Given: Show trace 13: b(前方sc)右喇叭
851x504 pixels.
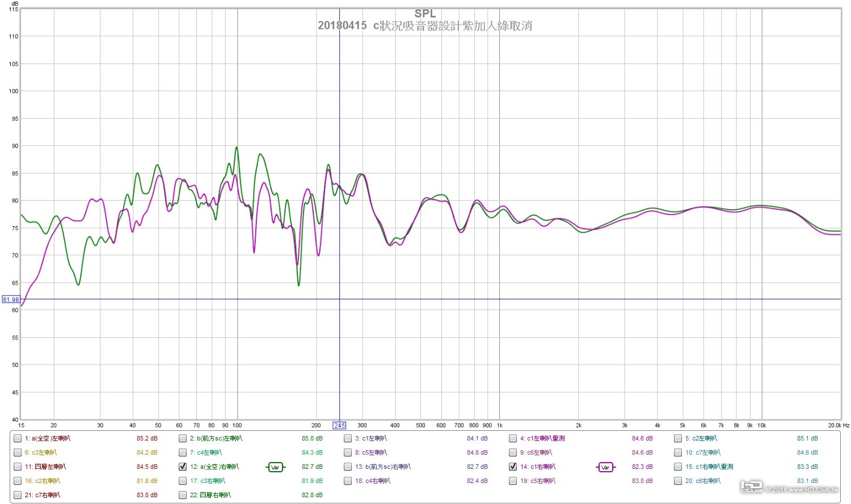Looking at the screenshot, I should (348, 467).
